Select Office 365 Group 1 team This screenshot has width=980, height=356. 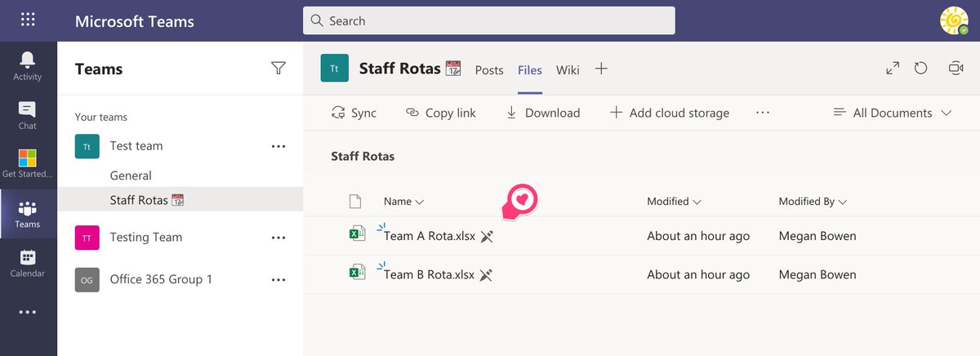coord(161,279)
